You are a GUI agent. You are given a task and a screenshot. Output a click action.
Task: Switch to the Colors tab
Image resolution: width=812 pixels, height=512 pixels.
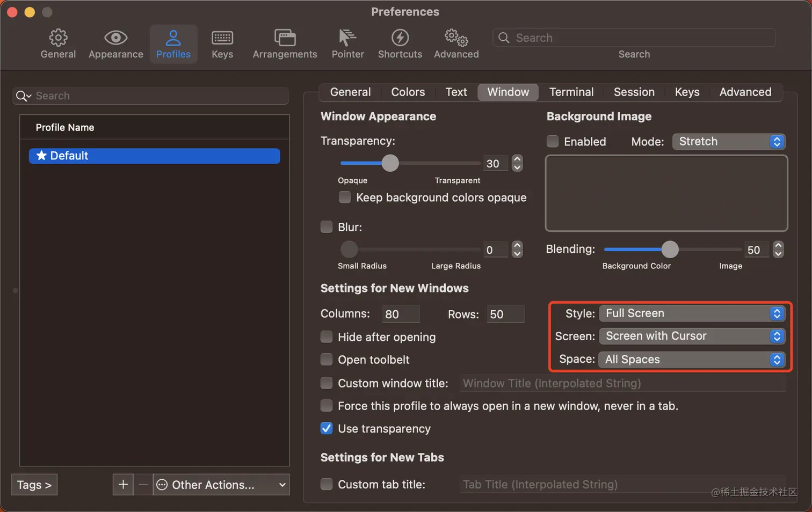tap(408, 92)
